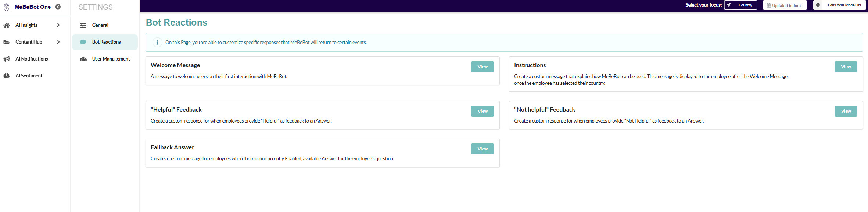View the "Not helpful" Feedback reaction
This screenshot has height=212, width=868.
click(x=846, y=111)
